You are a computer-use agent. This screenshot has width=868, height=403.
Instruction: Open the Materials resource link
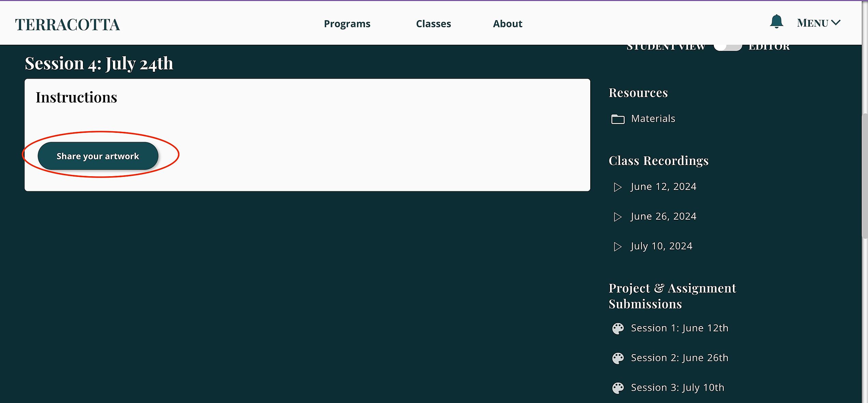653,119
